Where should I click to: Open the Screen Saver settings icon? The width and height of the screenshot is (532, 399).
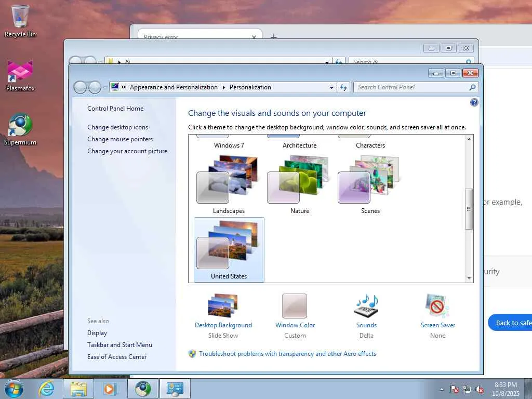pos(437,305)
